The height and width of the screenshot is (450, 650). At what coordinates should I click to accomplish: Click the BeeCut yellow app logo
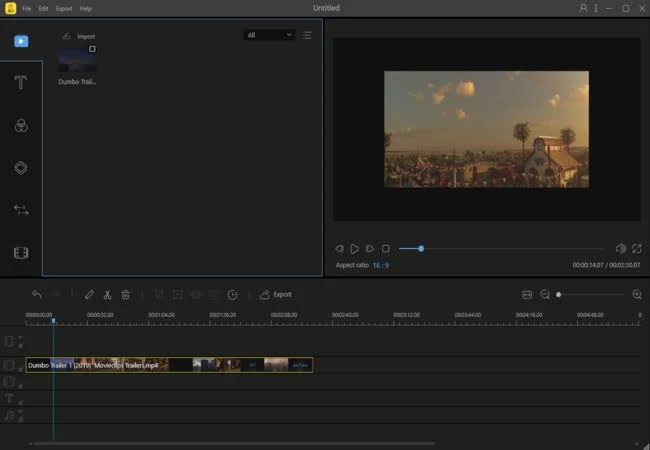11,8
